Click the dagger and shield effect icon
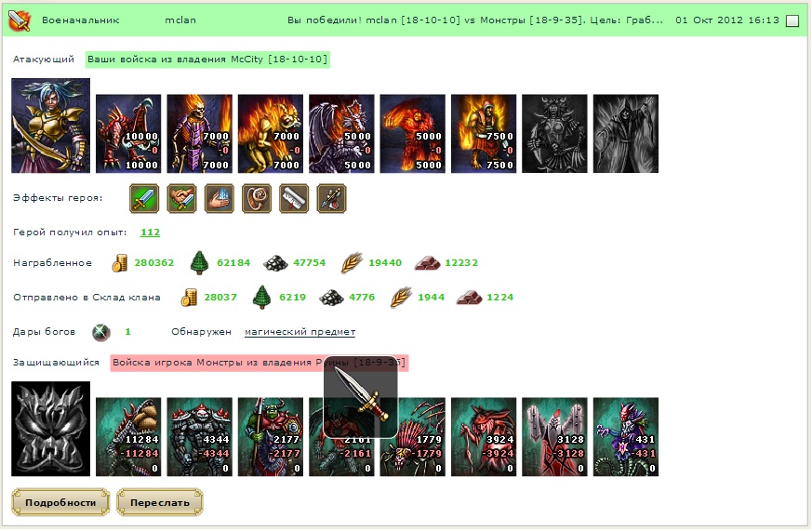This screenshot has height=531, width=812. (x=331, y=198)
